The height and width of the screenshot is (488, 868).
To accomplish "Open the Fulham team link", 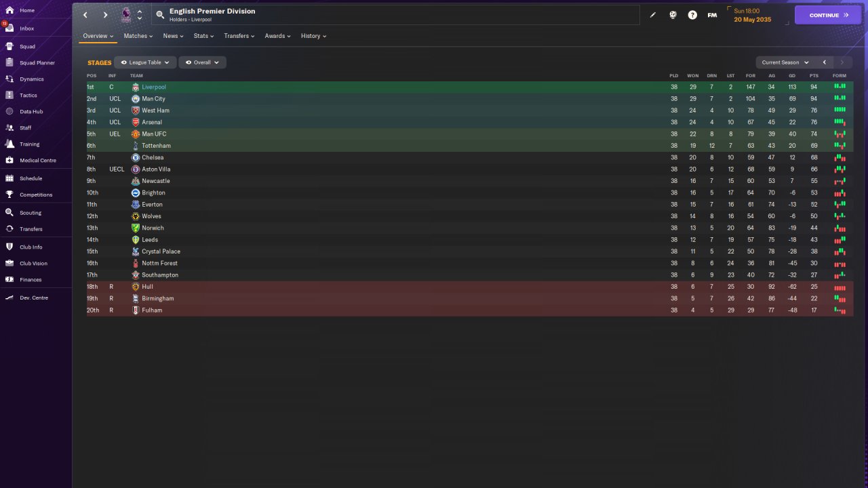I will click(152, 310).
